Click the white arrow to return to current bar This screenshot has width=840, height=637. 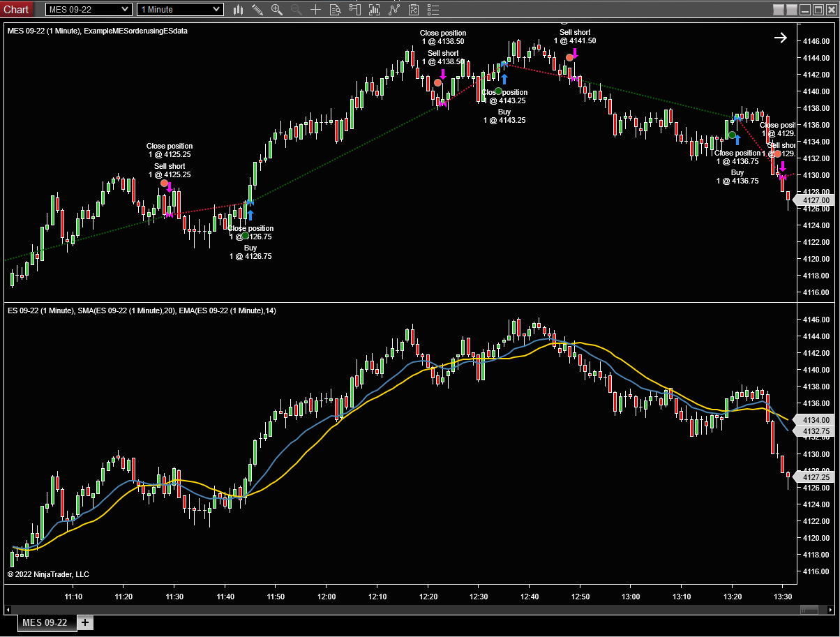click(781, 38)
